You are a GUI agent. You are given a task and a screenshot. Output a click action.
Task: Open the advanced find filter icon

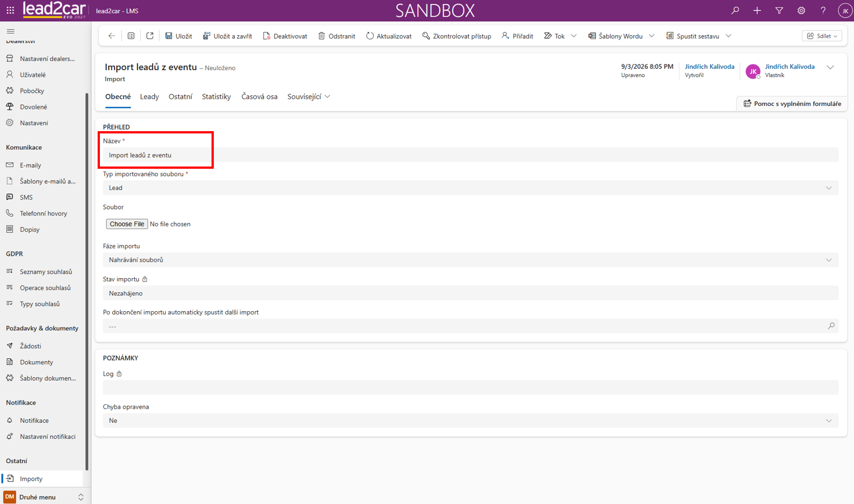click(779, 11)
